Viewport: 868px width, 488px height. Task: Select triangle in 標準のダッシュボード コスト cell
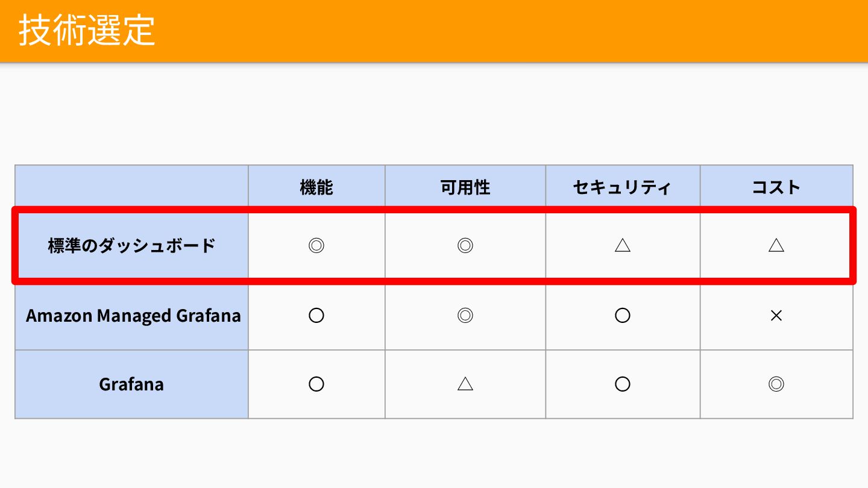(x=776, y=245)
